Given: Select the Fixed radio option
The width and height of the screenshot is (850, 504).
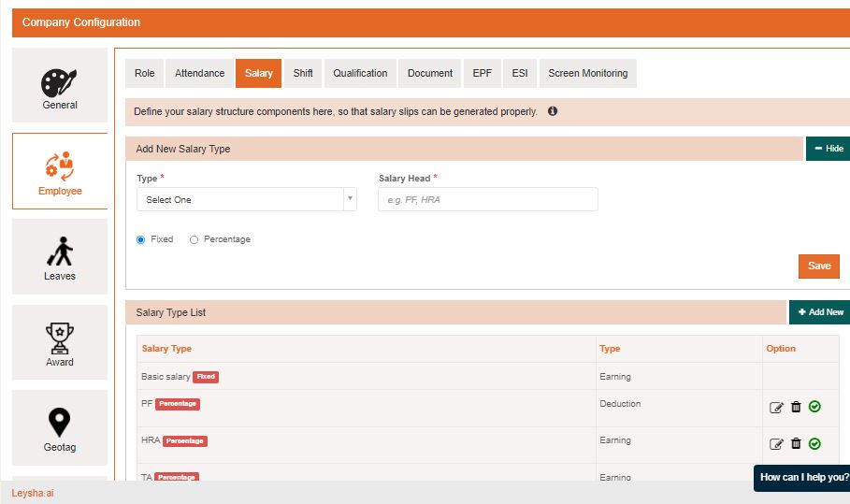Looking at the screenshot, I should 141,239.
